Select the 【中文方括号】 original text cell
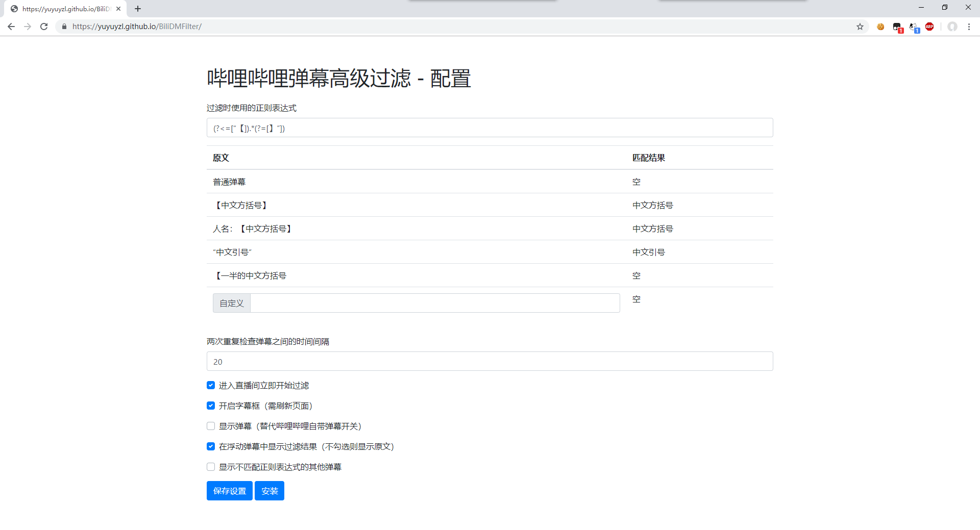 click(416, 205)
